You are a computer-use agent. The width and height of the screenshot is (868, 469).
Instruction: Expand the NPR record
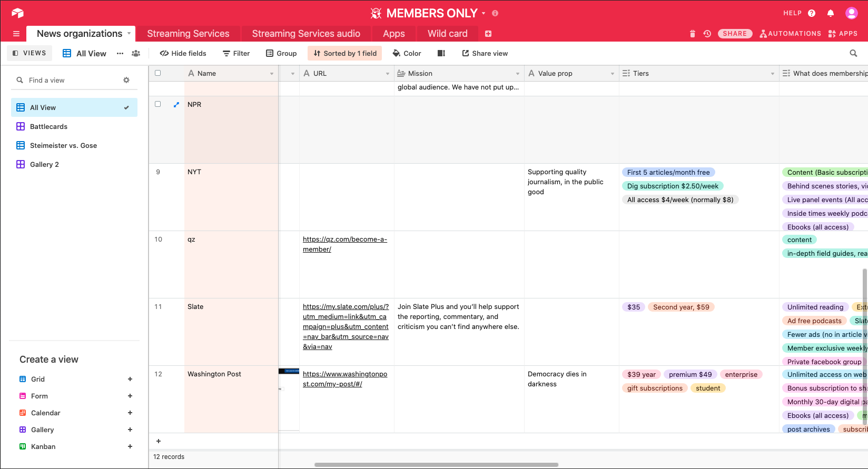click(176, 105)
